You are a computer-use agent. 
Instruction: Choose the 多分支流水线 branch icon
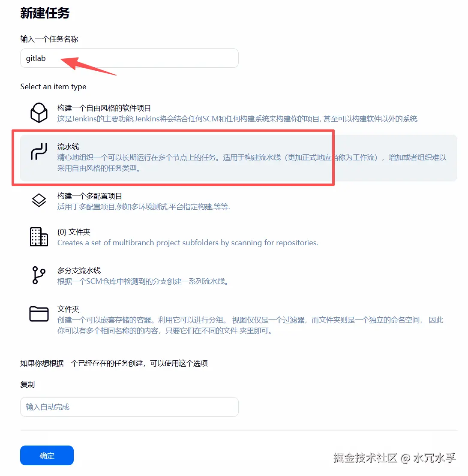[39, 275]
